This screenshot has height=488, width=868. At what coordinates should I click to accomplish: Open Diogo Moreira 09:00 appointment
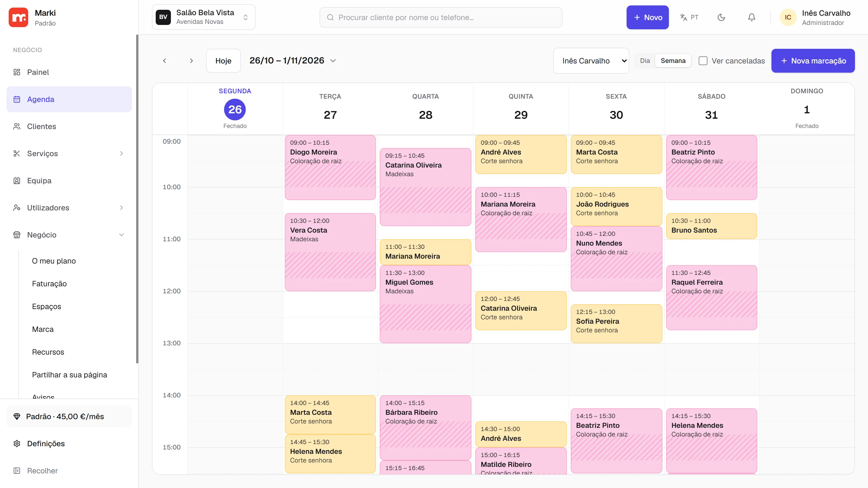point(330,167)
